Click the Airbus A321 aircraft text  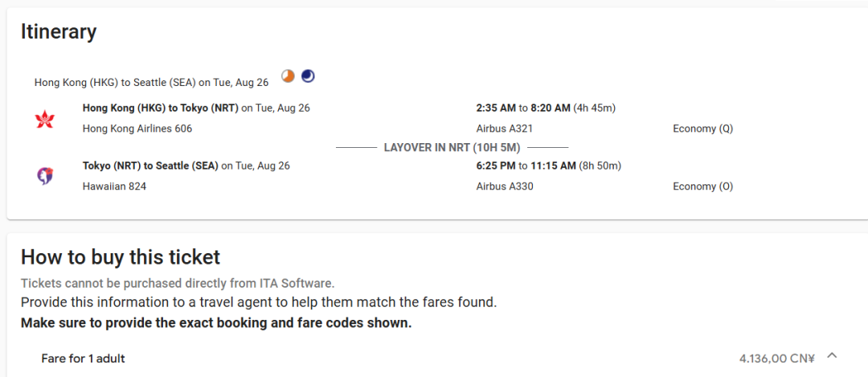(x=504, y=129)
